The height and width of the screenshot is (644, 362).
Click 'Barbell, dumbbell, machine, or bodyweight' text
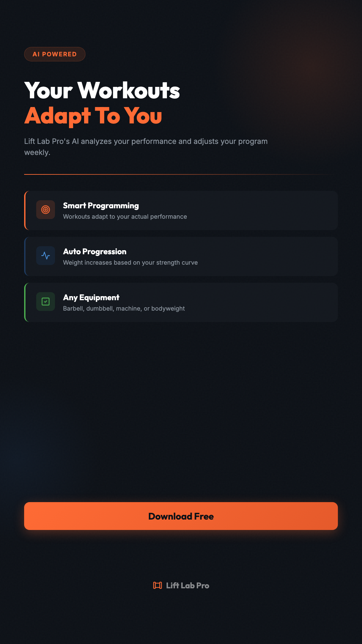(x=124, y=309)
